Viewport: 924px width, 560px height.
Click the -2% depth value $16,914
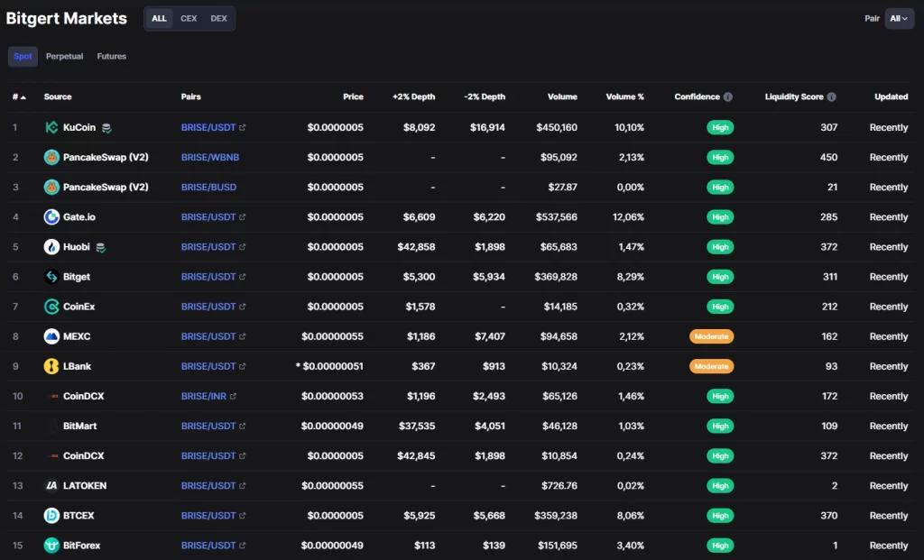point(487,127)
